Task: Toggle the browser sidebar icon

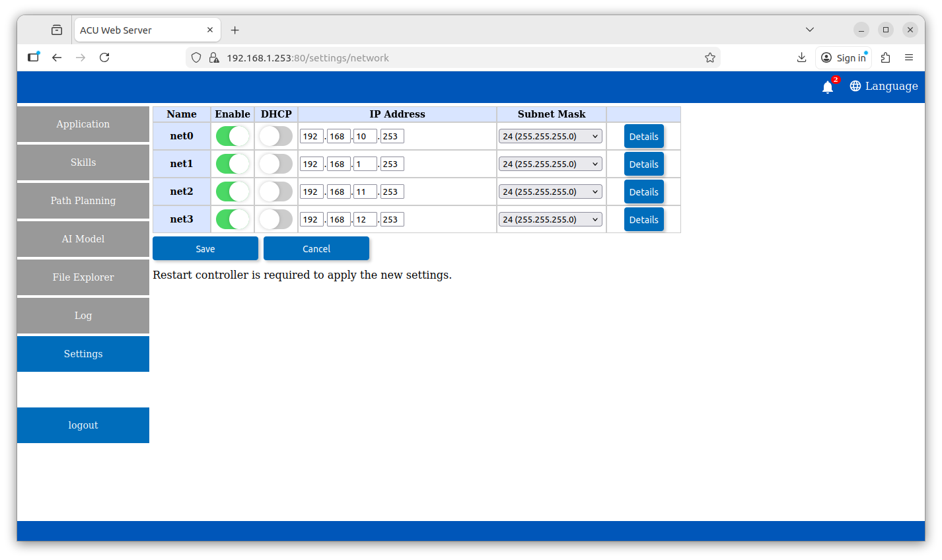Action: click(x=33, y=57)
